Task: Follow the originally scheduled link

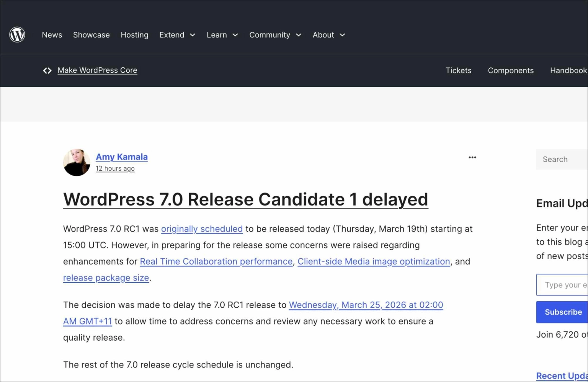Action: tap(202, 229)
